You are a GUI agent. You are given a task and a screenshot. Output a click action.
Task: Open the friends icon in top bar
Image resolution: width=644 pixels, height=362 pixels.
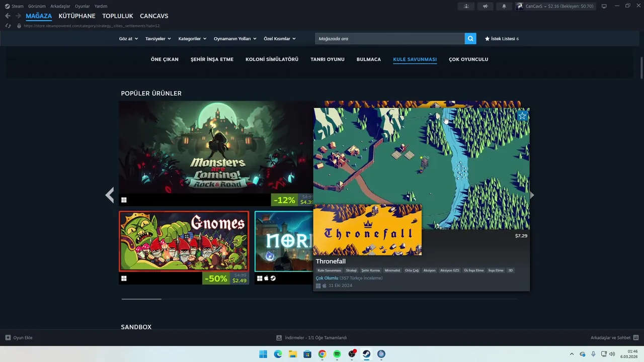coord(466,6)
